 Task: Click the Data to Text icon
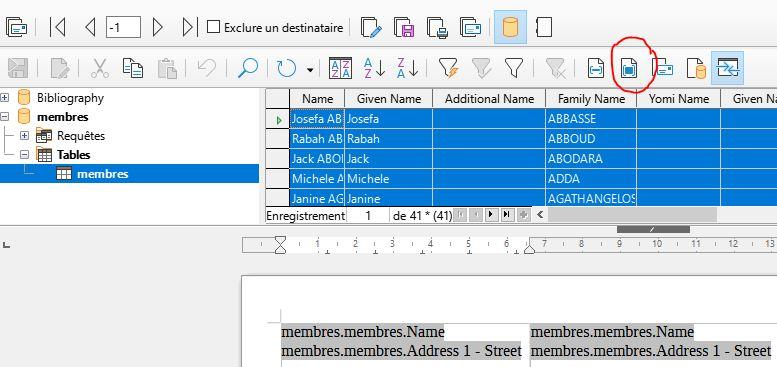(596, 68)
